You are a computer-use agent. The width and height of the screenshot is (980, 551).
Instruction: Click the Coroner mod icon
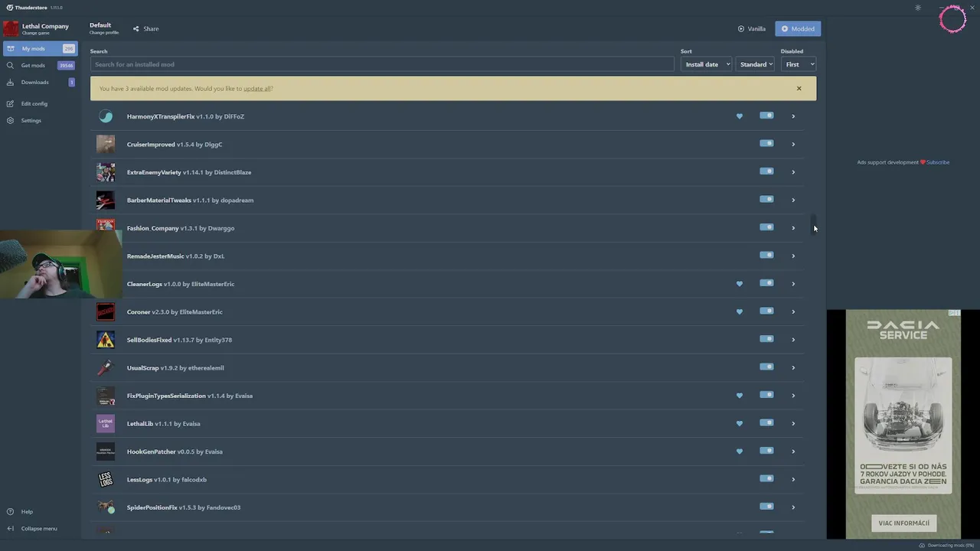coord(106,311)
